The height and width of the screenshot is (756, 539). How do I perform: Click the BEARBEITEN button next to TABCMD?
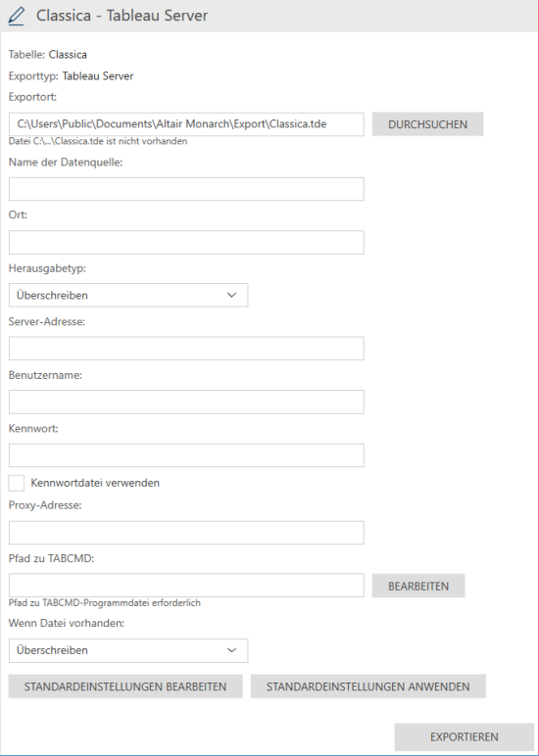pyautogui.click(x=418, y=586)
